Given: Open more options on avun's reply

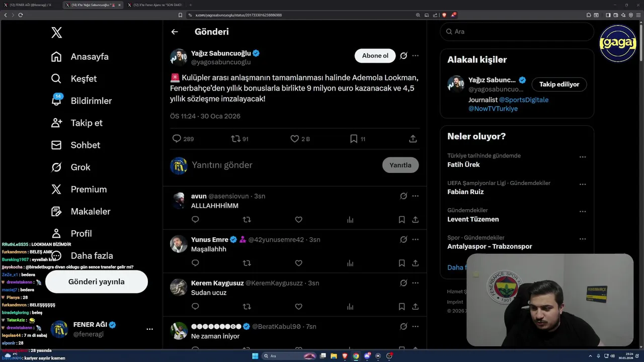Looking at the screenshot, I should pos(415,196).
